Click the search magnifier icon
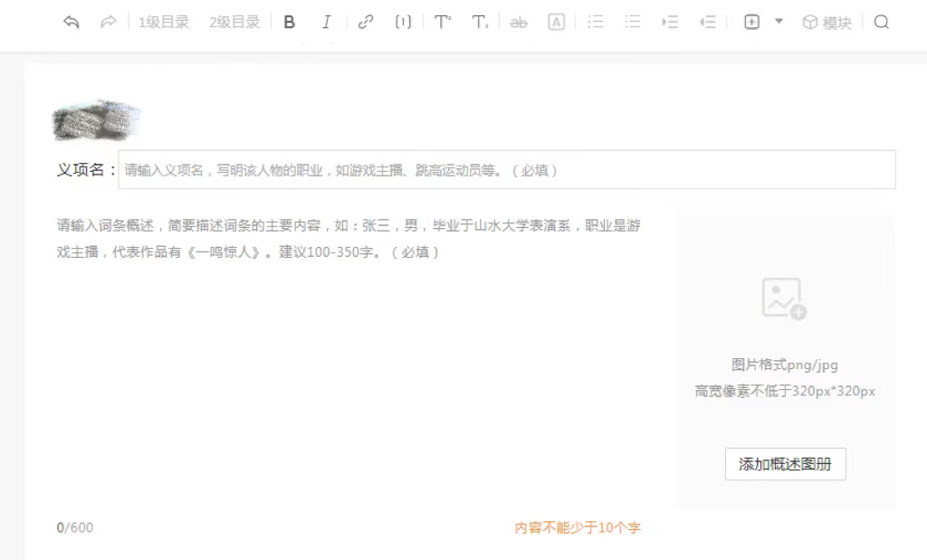Image resolution: width=927 pixels, height=560 pixels. pos(881,21)
